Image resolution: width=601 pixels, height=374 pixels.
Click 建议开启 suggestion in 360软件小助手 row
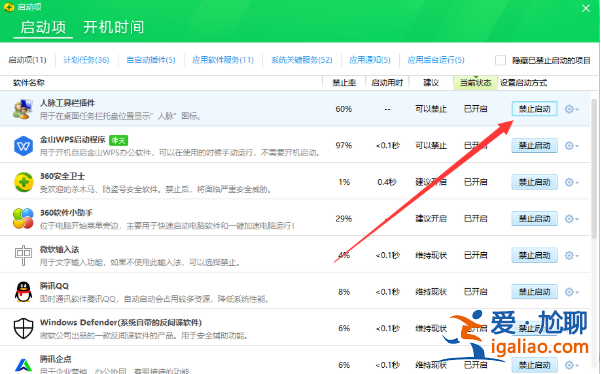pos(431,219)
